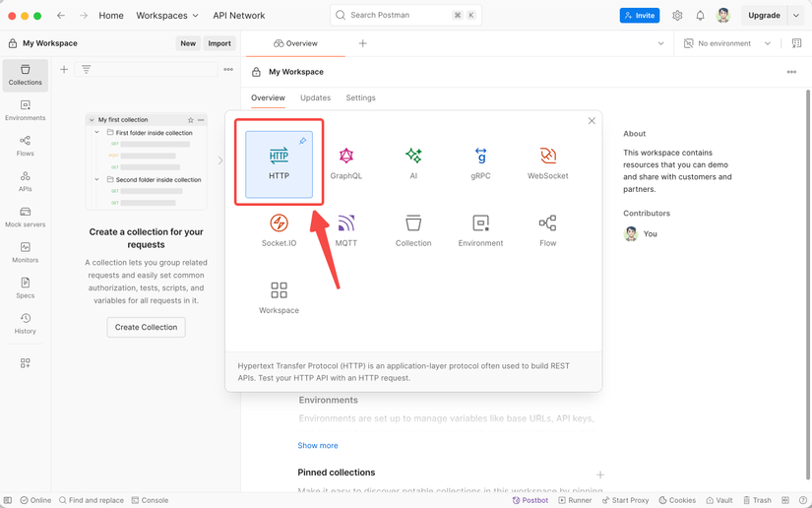Pin the HTTP tile with pin icon
Screen dimensions: 812x508
[303, 141]
